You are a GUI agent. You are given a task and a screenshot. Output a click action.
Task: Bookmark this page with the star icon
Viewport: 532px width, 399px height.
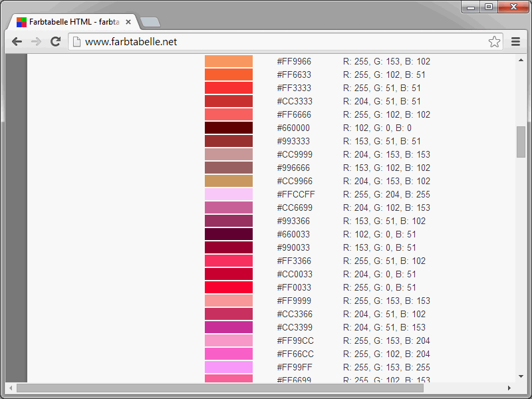(x=494, y=42)
